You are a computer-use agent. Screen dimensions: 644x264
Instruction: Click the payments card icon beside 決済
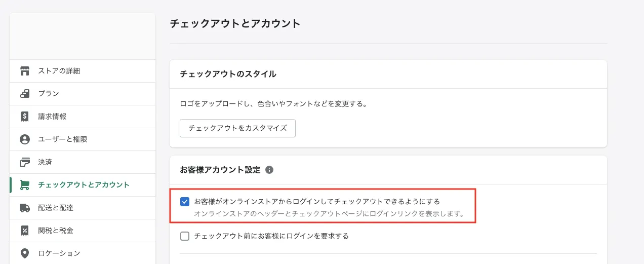[24, 162]
